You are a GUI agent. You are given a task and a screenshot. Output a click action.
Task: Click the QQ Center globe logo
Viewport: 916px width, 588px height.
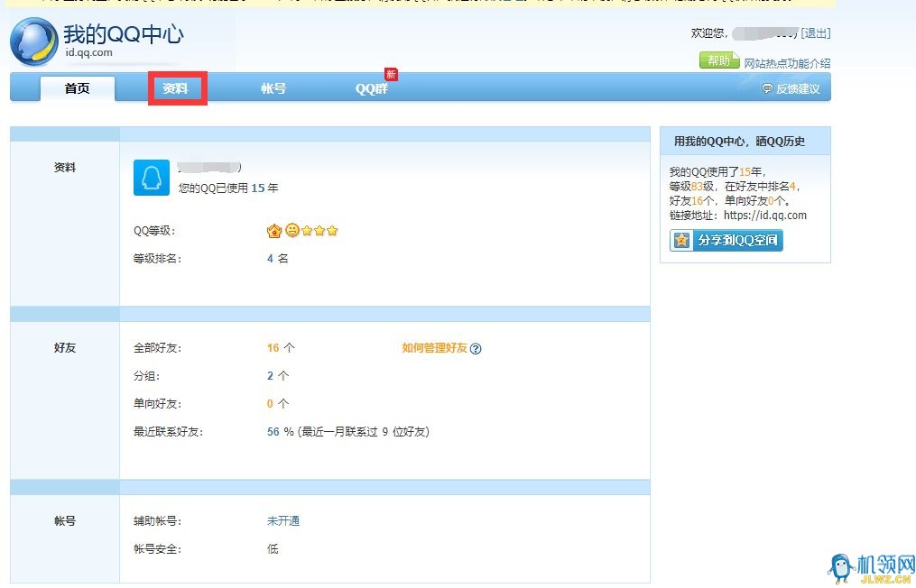(34, 41)
